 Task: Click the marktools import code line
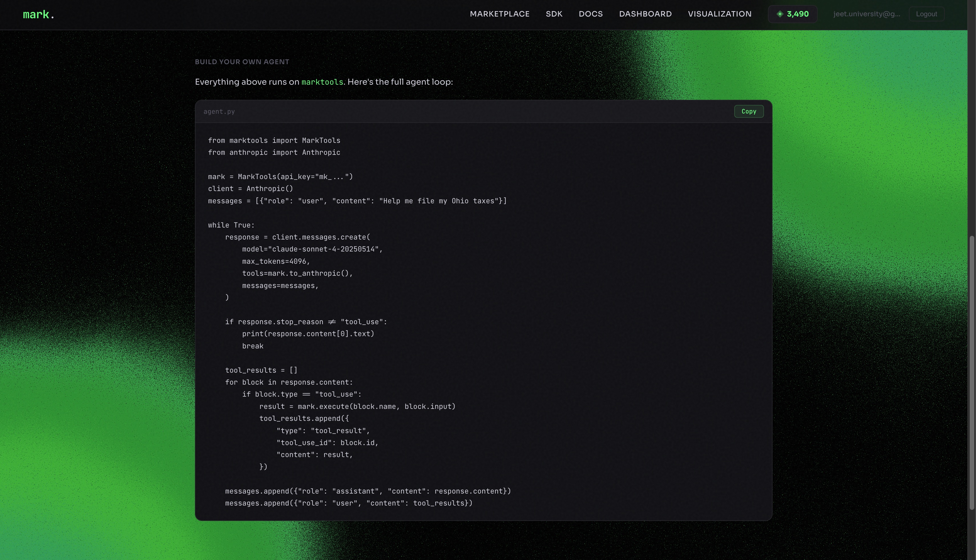point(274,140)
